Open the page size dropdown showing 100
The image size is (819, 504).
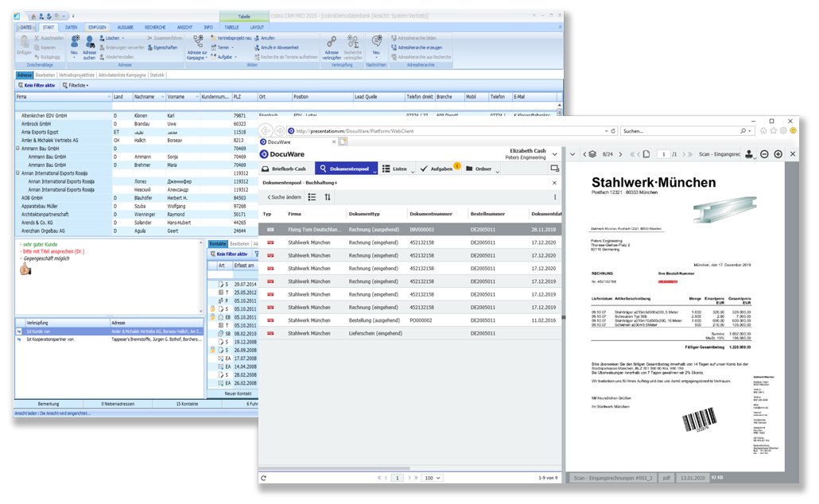click(433, 478)
